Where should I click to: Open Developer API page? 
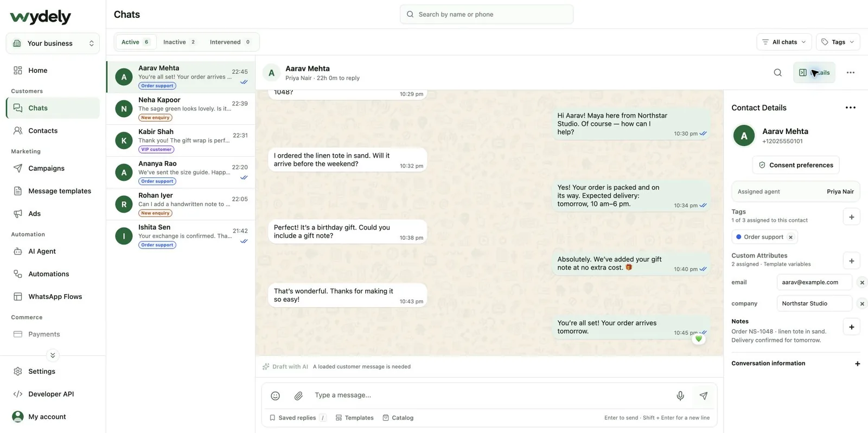point(53,394)
